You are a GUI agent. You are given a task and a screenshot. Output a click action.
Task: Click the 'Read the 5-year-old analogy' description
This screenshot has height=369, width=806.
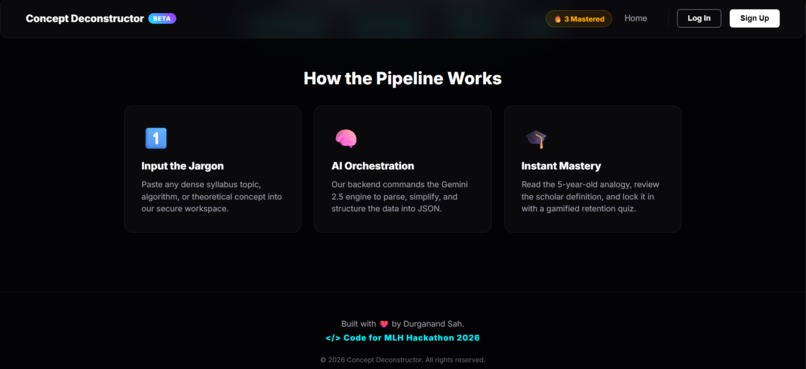(x=590, y=197)
